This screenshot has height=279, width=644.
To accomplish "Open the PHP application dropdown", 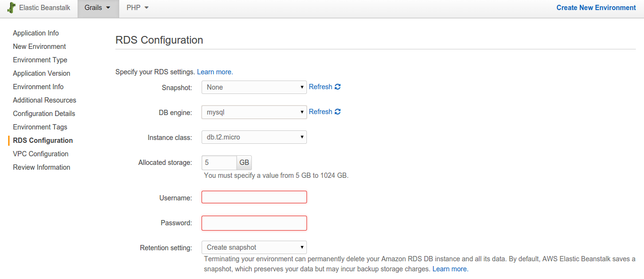I will click(137, 8).
